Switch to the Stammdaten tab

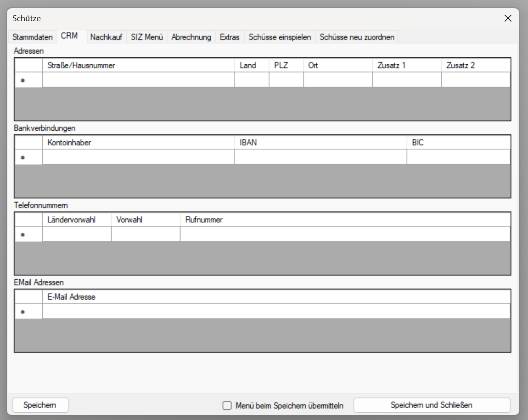tap(32, 37)
